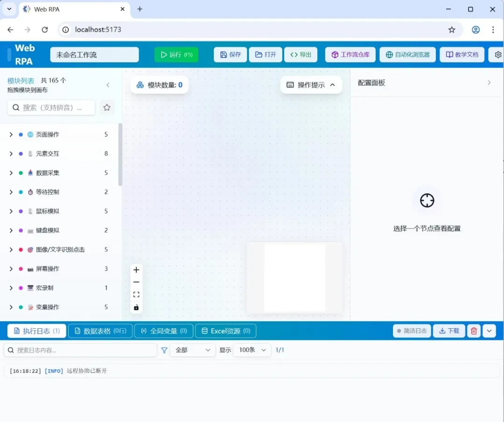Toggle 简洁日志 mode

pos(412,331)
